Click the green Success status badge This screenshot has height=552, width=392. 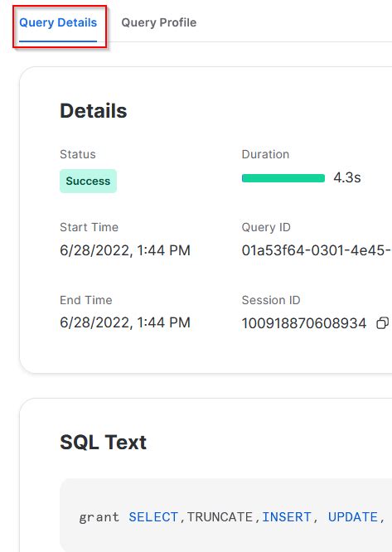pyautogui.click(x=88, y=181)
